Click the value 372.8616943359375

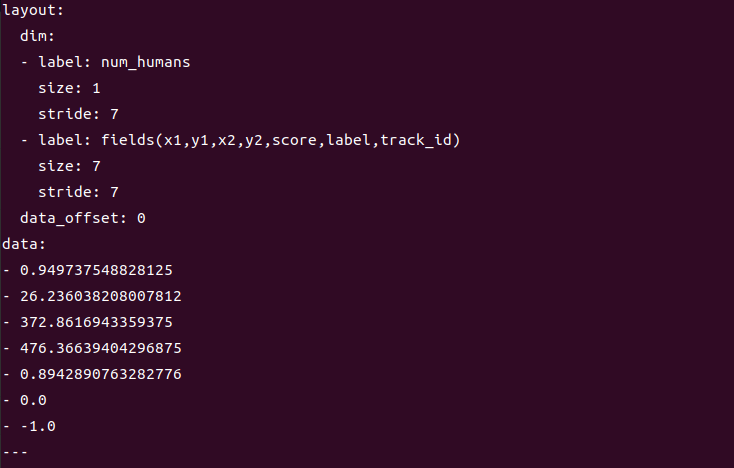[x=96, y=322]
